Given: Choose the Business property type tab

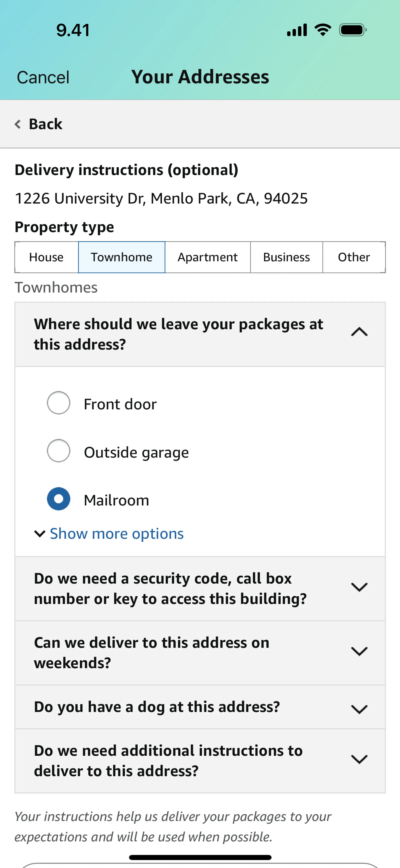Looking at the screenshot, I should pos(286,257).
